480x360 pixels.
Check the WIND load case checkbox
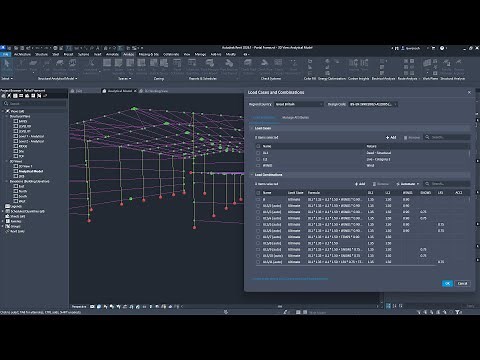click(258, 165)
